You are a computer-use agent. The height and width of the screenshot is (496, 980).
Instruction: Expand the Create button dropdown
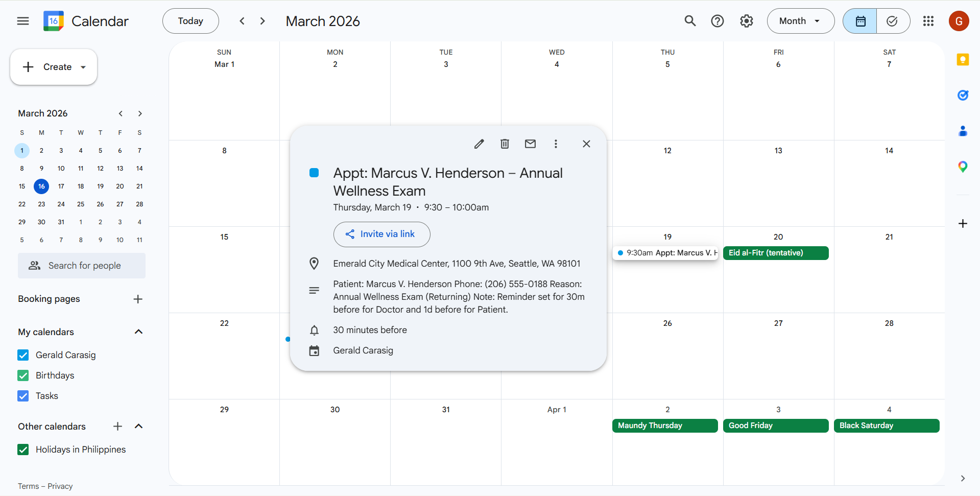tap(83, 67)
